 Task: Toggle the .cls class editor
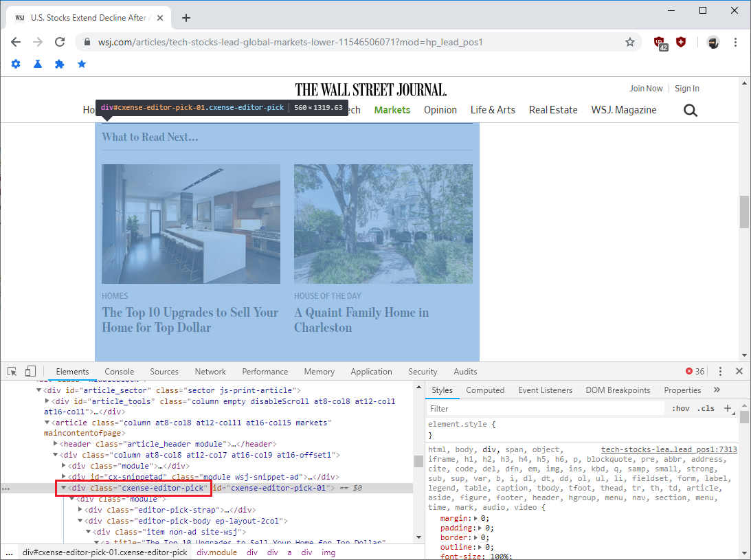click(x=706, y=408)
